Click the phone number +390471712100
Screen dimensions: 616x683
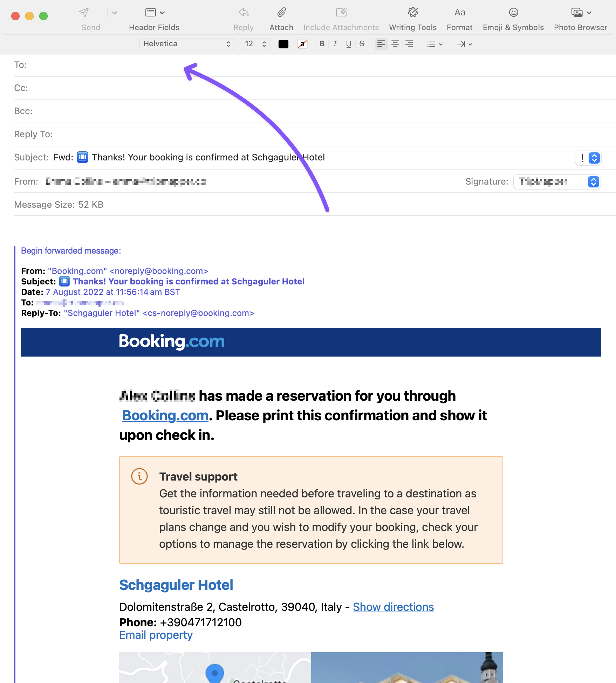tap(201, 622)
